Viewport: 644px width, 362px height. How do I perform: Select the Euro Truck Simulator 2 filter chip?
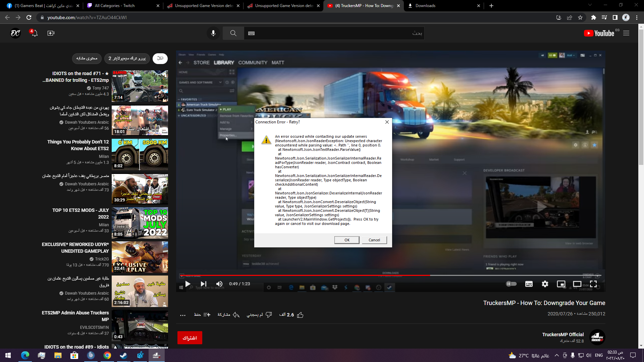127,58
